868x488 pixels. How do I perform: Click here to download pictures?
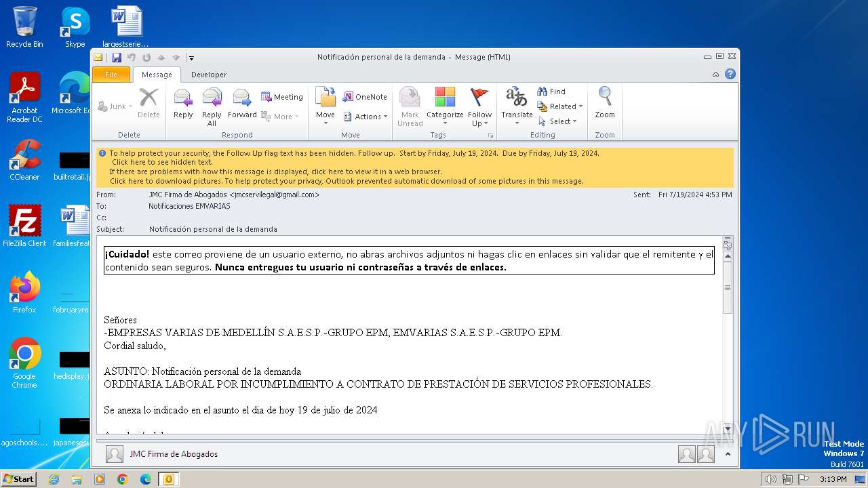[x=347, y=181]
